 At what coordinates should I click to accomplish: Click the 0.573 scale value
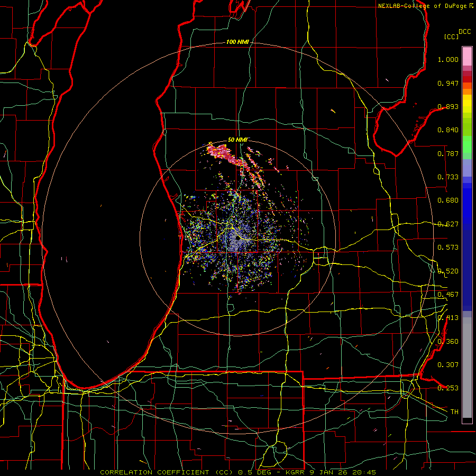448,248
